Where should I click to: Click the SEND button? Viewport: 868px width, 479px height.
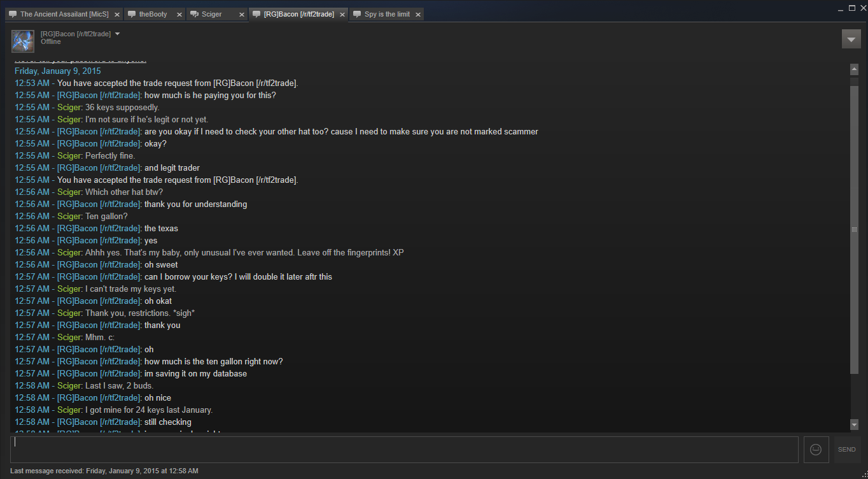[x=847, y=450]
